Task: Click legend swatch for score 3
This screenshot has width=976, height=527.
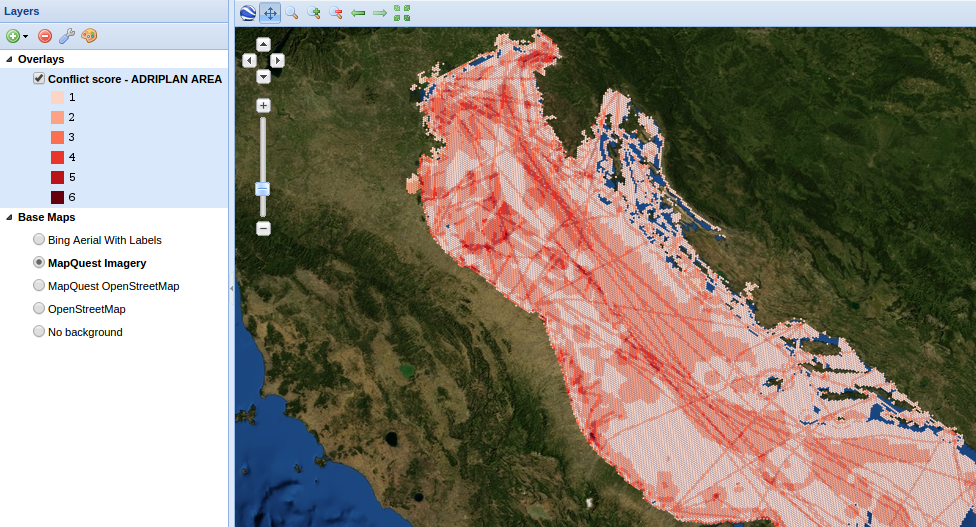Action: [57, 137]
